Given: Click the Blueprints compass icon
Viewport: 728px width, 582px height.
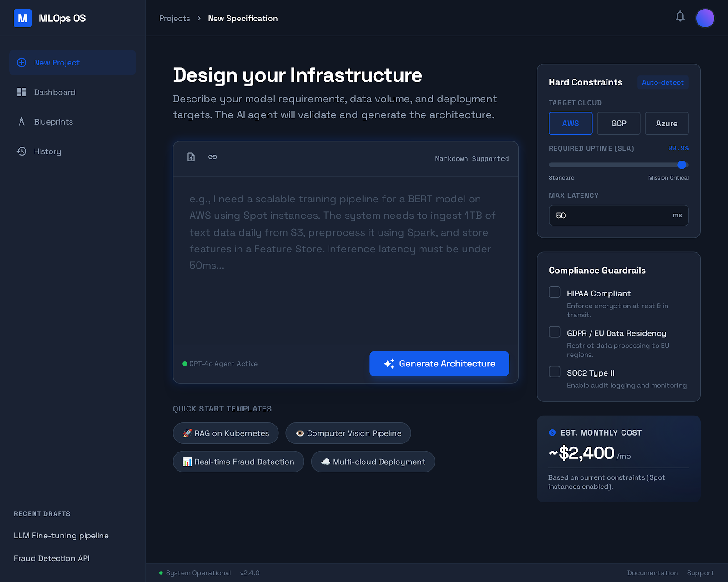Looking at the screenshot, I should click(21, 122).
